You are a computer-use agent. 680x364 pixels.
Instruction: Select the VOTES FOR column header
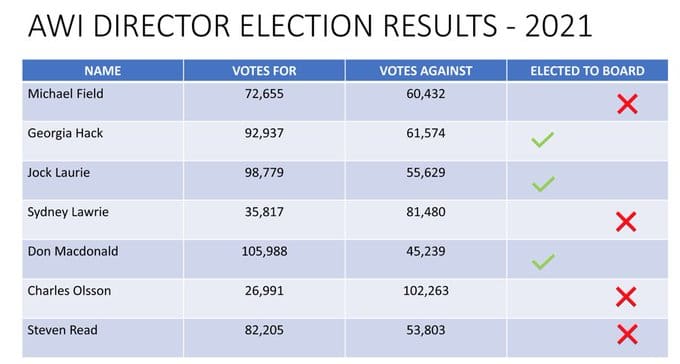[264, 71]
